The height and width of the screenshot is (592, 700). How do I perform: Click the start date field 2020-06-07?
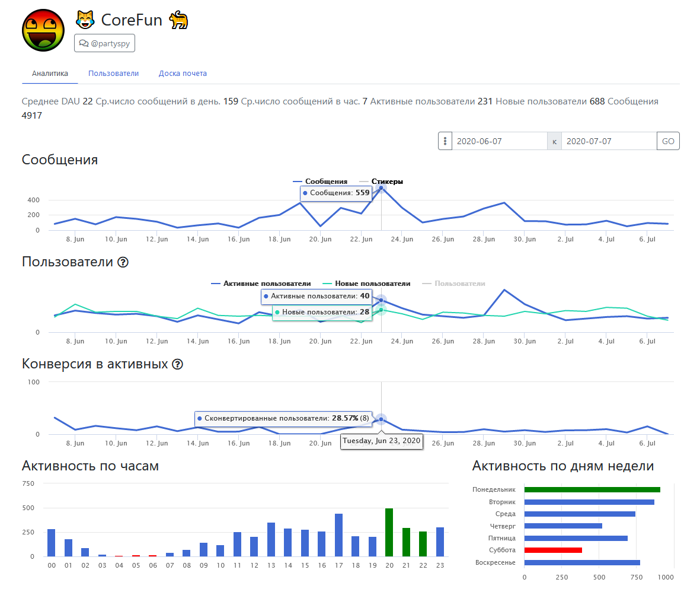pos(500,141)
